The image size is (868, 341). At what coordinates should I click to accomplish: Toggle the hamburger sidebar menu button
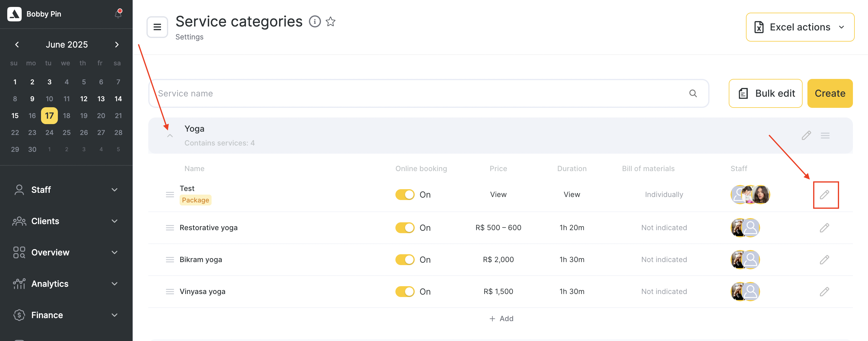click(x=157, y=27)
